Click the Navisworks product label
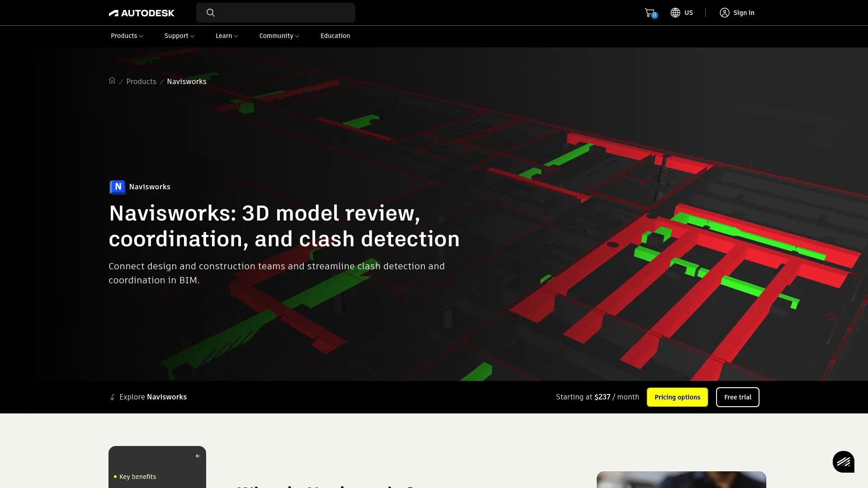Image resolution: width=868 pixels, height=488 pixels. (x=150, y=187)
